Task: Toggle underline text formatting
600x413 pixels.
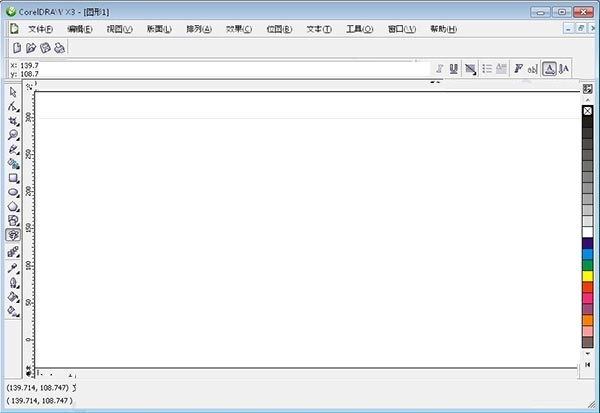Action: [454, 68]
